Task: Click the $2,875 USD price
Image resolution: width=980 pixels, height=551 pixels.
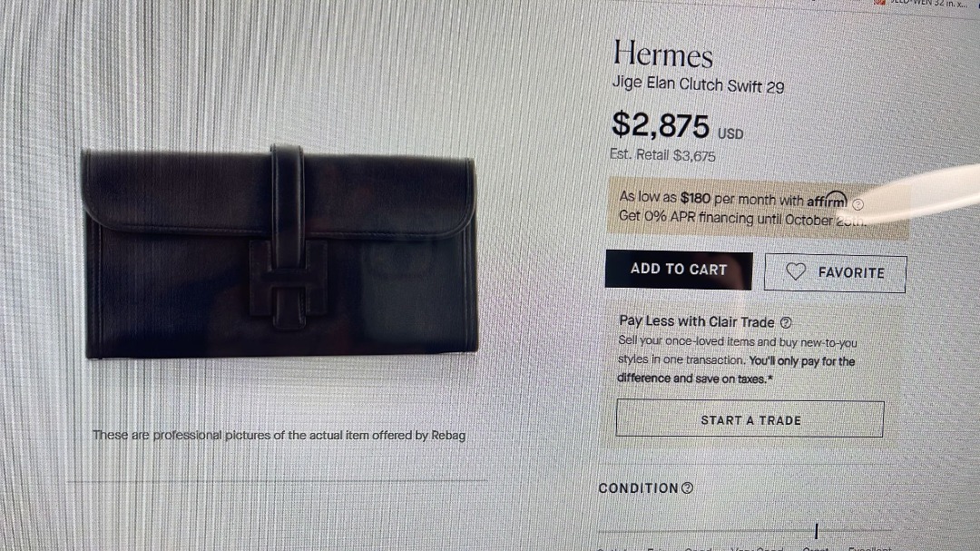Action: pyautogui.click(x=677, y=125)
